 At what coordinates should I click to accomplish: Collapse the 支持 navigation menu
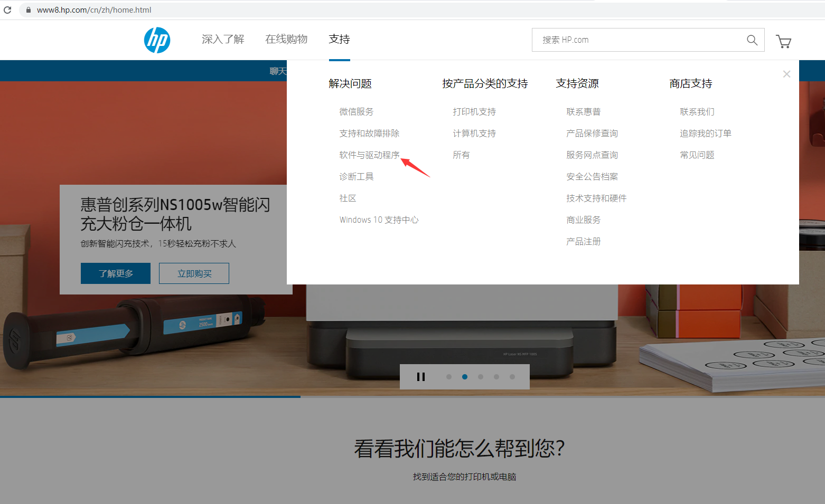pyautogui.click(x=339, y=39)
